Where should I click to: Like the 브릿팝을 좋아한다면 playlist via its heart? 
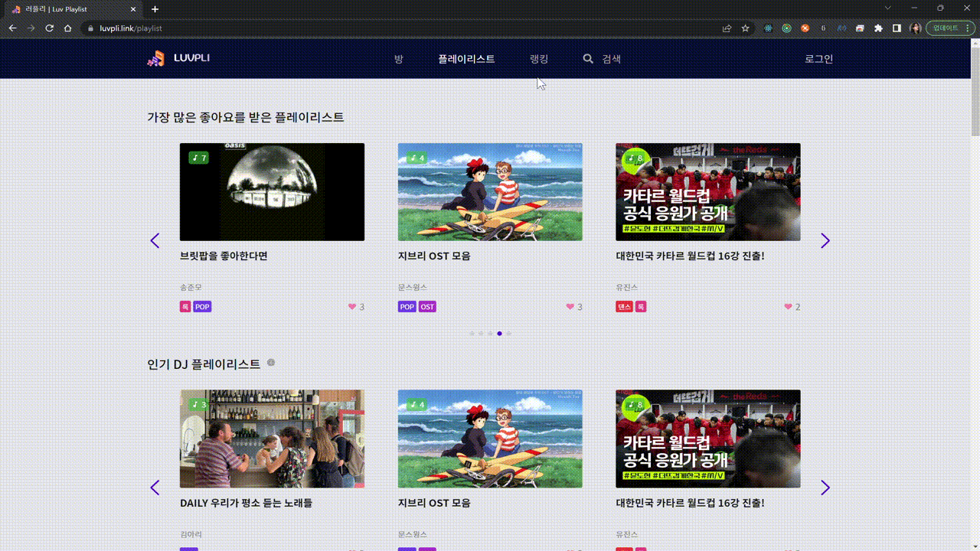point(352,307)
